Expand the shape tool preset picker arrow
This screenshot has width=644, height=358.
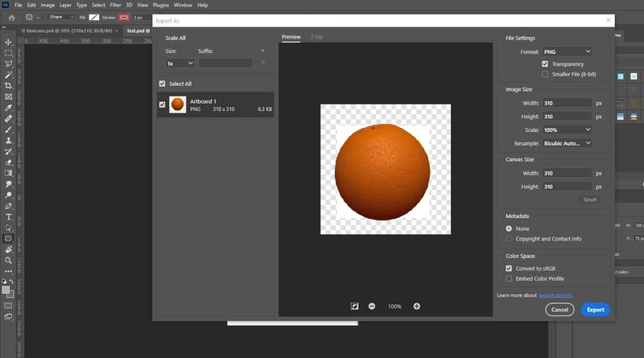click(x=38, y=18)
